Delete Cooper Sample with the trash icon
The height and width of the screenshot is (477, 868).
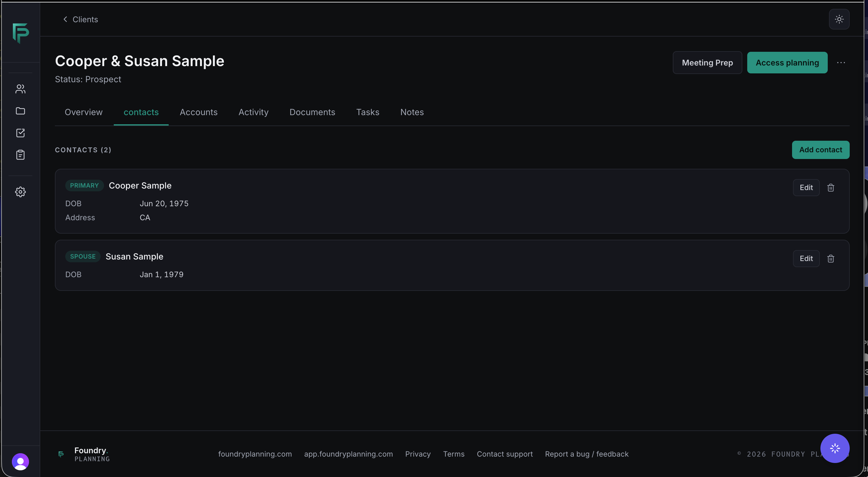(x=830, y=188)
